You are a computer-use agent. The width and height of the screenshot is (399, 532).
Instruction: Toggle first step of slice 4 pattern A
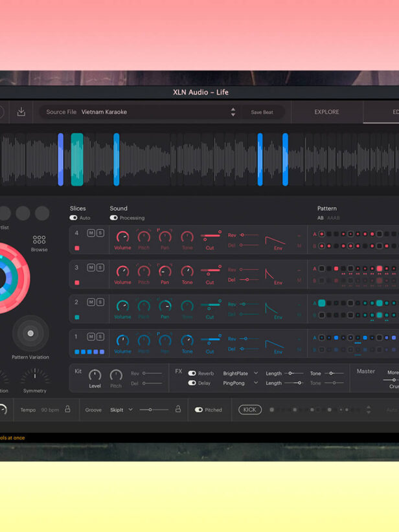pyautogui.click(x=321, y=234)
